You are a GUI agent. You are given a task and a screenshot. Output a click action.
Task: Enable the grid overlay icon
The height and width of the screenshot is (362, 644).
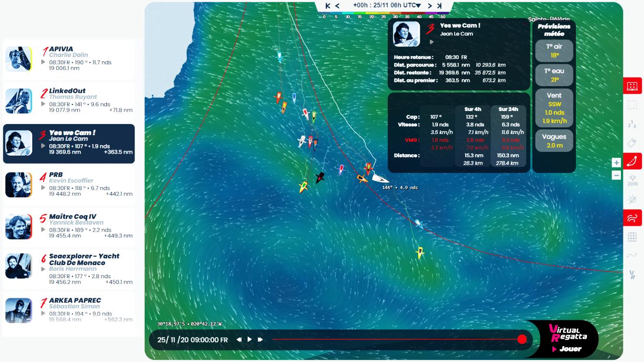(632, 237)
